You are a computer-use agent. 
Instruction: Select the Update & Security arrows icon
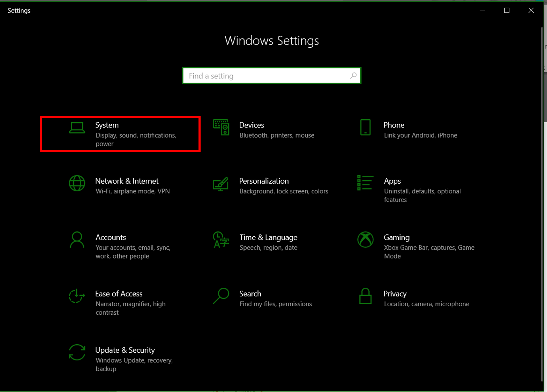pos(77,352)
